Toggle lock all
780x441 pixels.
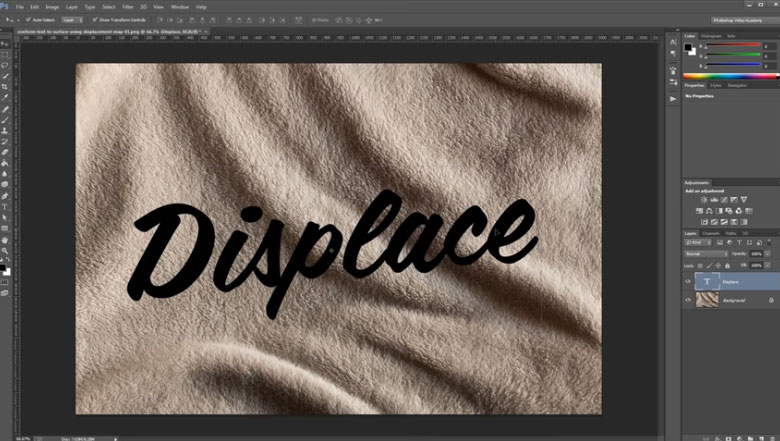pyautogui.click(x=727, y=266)
